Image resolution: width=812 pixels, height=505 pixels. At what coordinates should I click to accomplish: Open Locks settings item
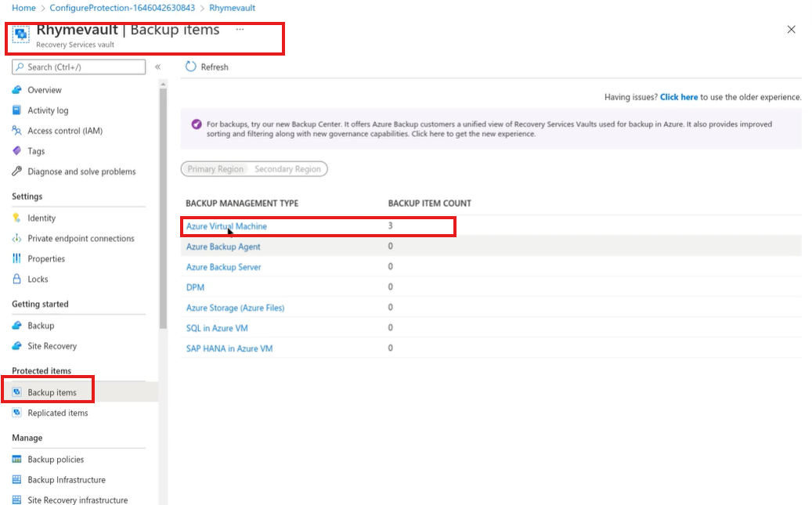(x=38, y=279)
